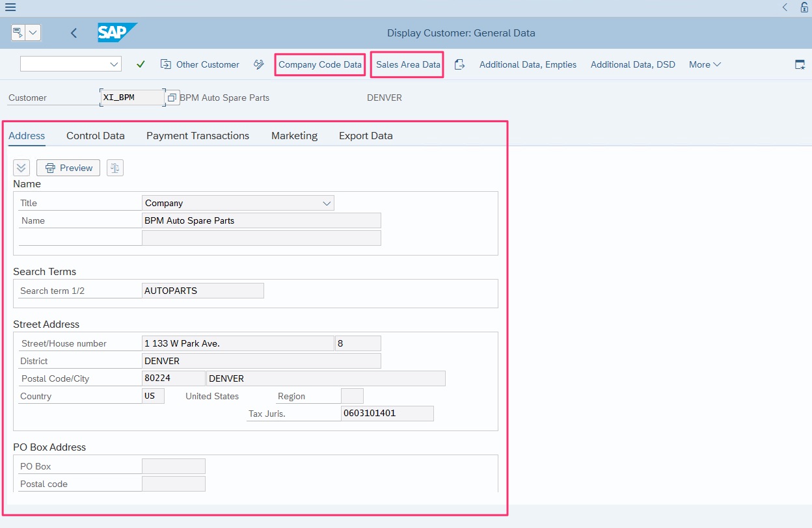
Task: Open the Export Data tab
Action: click(x=366, y=135)
